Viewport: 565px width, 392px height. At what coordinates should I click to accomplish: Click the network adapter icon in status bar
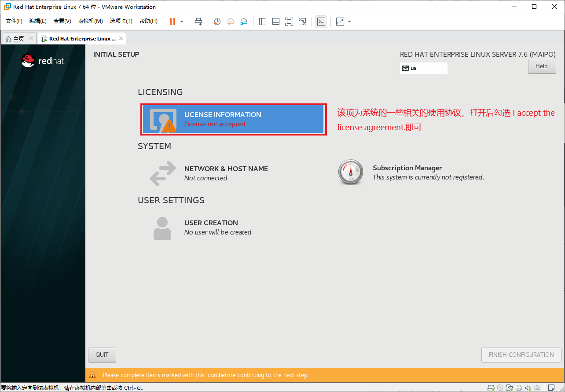coord(510,388)
